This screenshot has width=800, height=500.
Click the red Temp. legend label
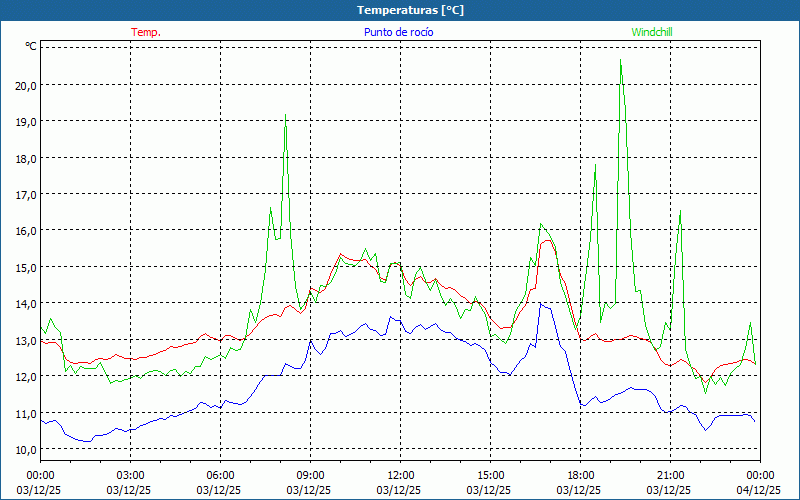coord(146,32)
